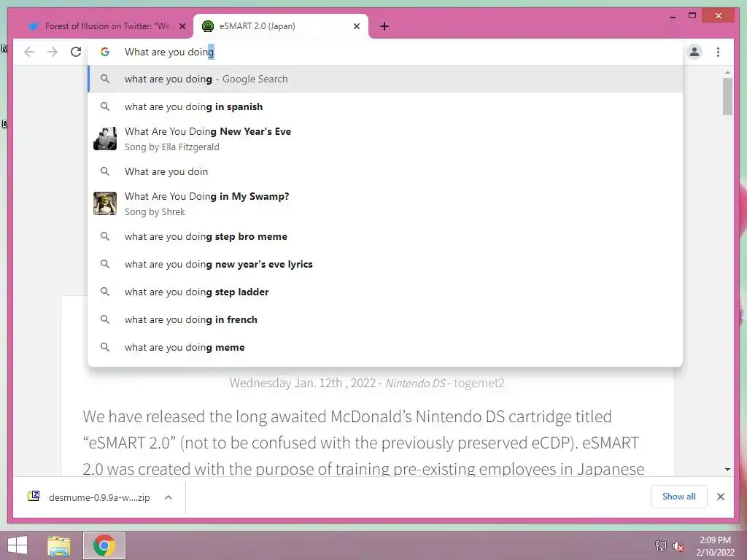Pick 'What Are You Doing New Year's Eve' suggestion
Screen dimensions: 747x560
click(385, 139)
